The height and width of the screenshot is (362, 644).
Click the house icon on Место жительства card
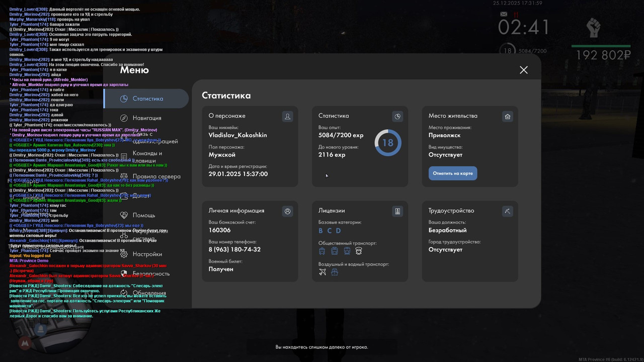[507, 117]
